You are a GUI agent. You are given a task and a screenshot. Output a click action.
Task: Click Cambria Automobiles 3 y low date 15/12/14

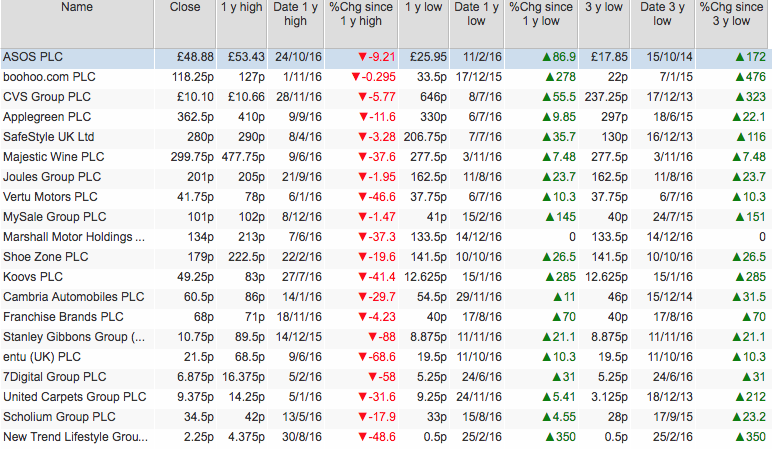(670, 297)
